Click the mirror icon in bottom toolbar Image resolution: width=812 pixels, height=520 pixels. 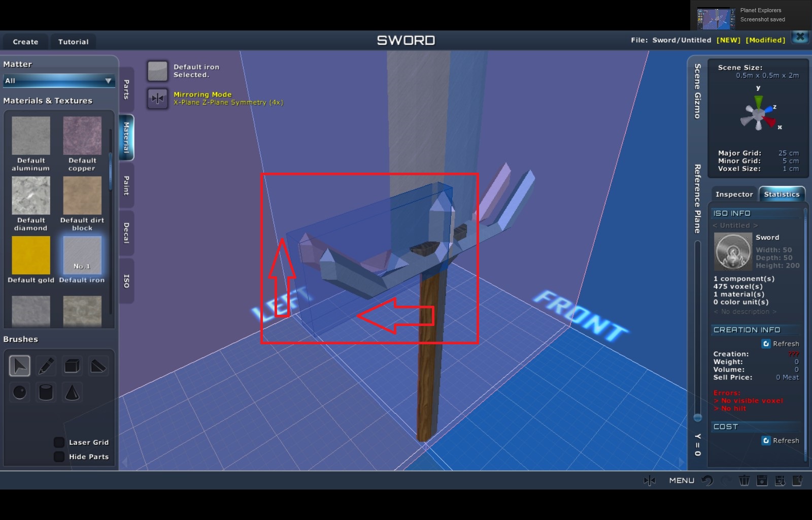tap(650, 480)
